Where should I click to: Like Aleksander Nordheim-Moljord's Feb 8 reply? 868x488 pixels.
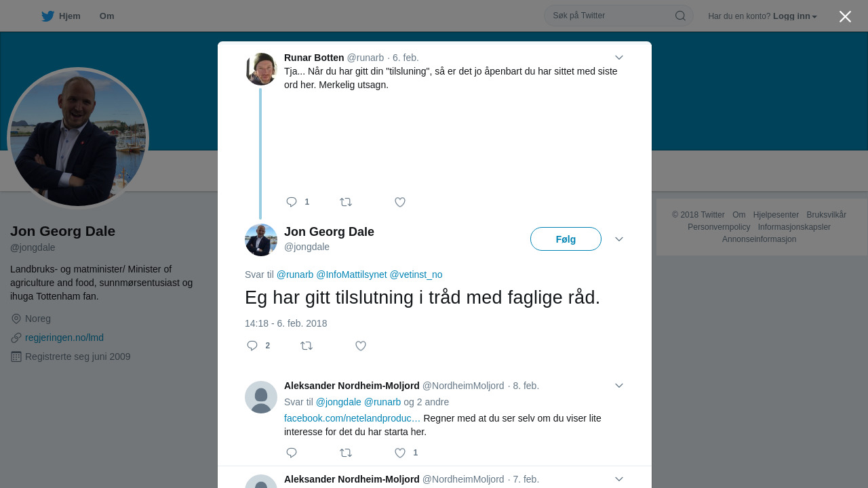(x=400, y=453)
